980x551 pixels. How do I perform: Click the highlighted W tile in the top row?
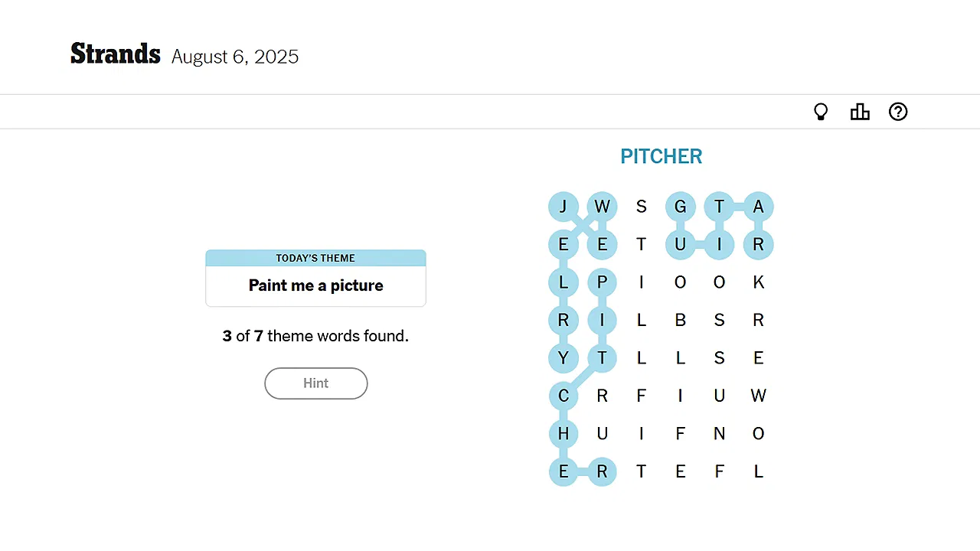[x=602, y=207]
